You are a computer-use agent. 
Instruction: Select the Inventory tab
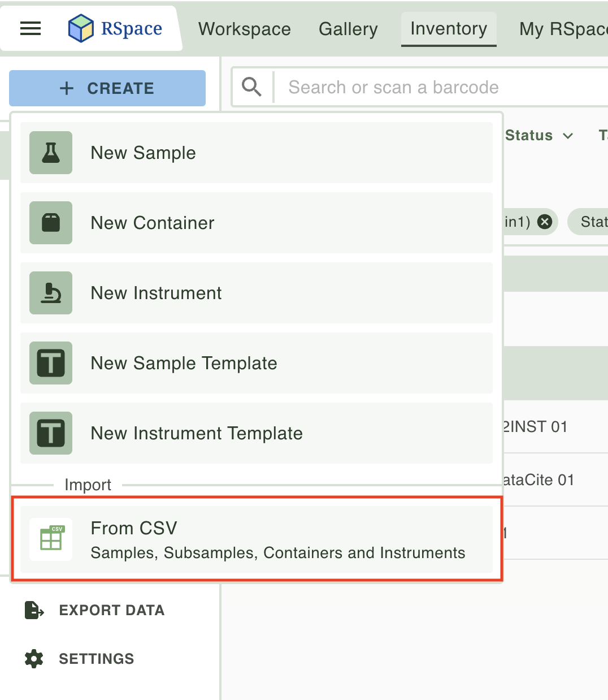449,29
